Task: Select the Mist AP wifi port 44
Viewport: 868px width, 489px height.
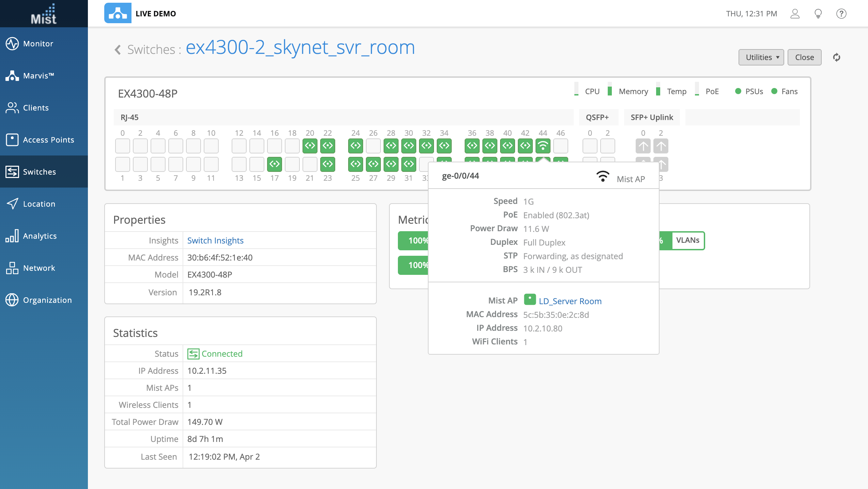Action: (543, 146)
